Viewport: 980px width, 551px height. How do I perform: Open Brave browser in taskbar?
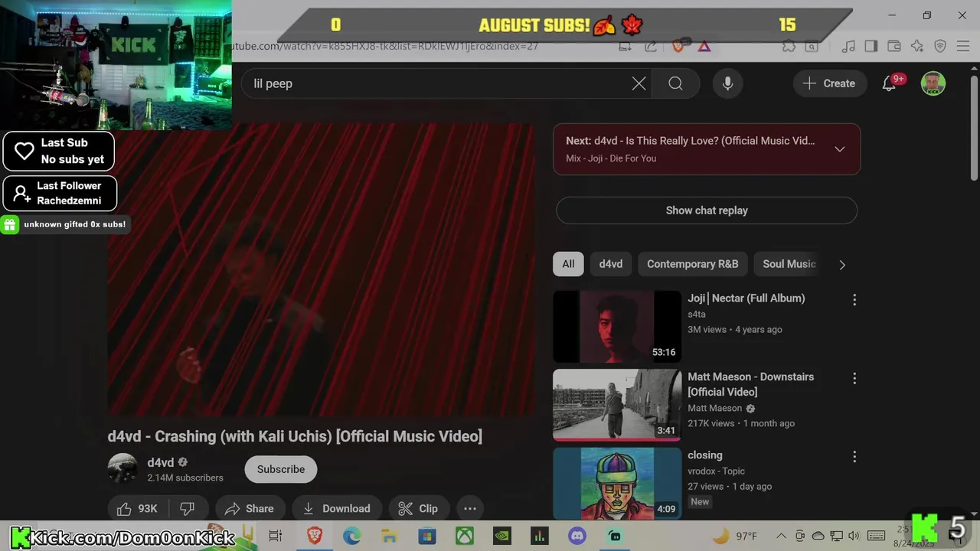tap(314, 536)
